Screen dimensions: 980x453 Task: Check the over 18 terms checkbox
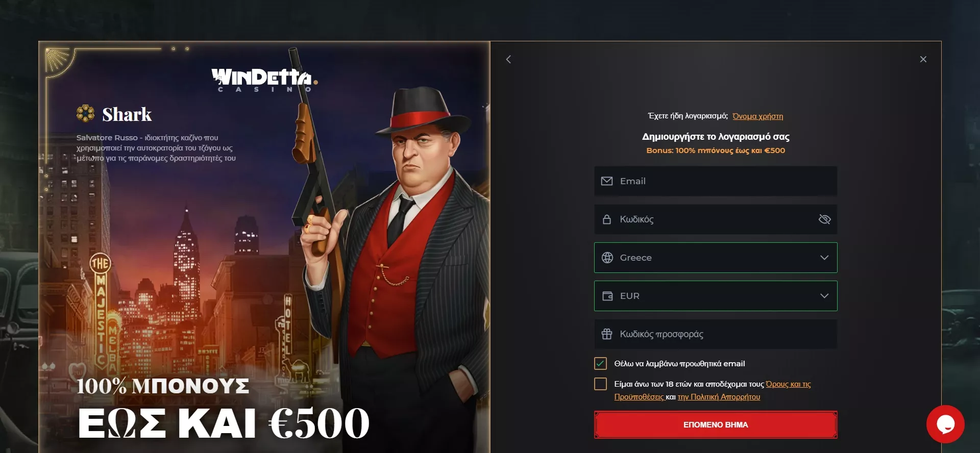[x=600, y=384]
